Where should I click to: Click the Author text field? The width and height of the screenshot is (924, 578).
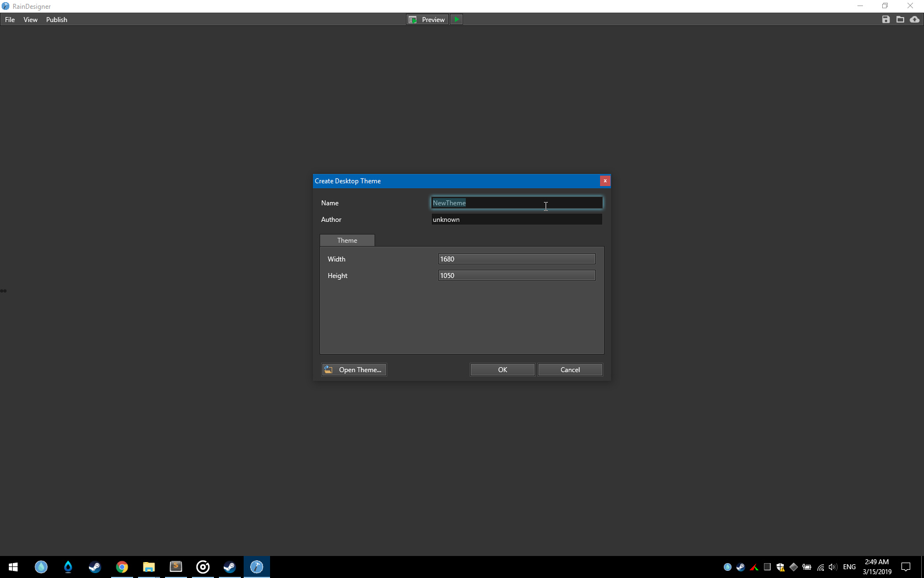tap(516, 220)
